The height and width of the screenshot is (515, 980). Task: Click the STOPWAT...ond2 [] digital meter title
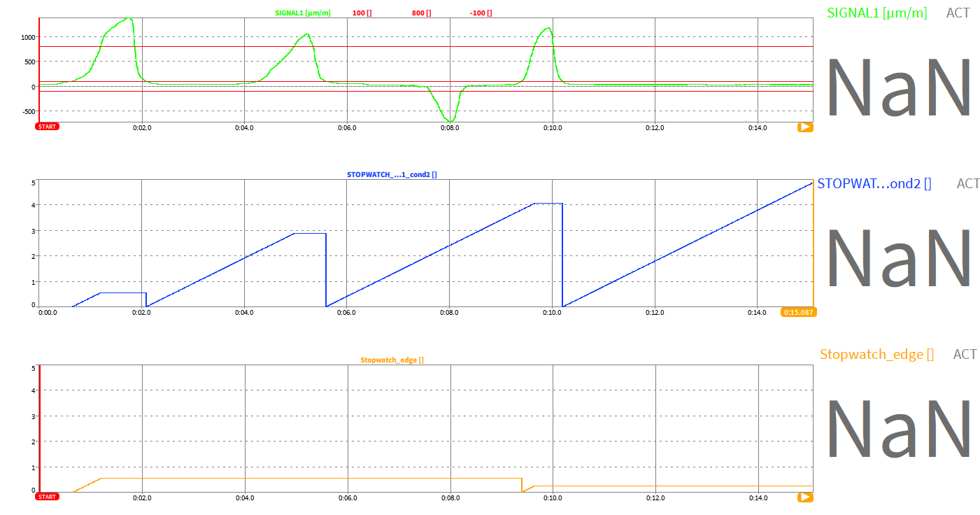(x=874, y=184)
